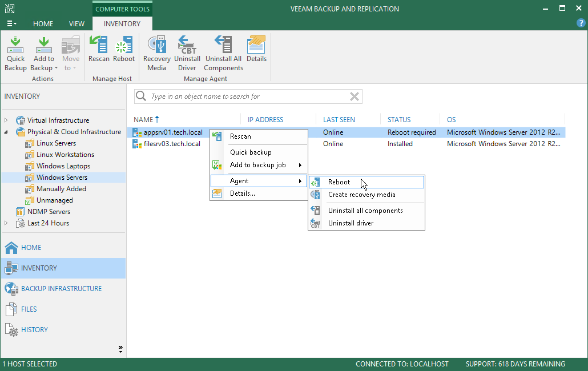Expand the Virtual Infrastructure tree node

(x=6, y=120)
